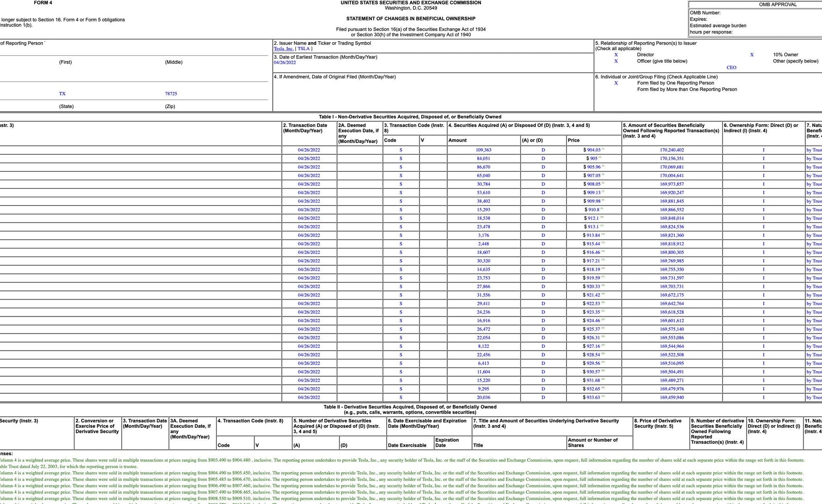Select the amount 8,122
The height and width of the screenshot is (504, 822).
pyautogui.click(x=484, y=346)
